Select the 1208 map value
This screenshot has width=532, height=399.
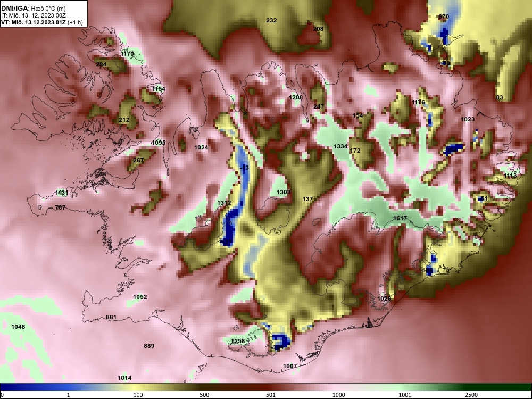296,98
